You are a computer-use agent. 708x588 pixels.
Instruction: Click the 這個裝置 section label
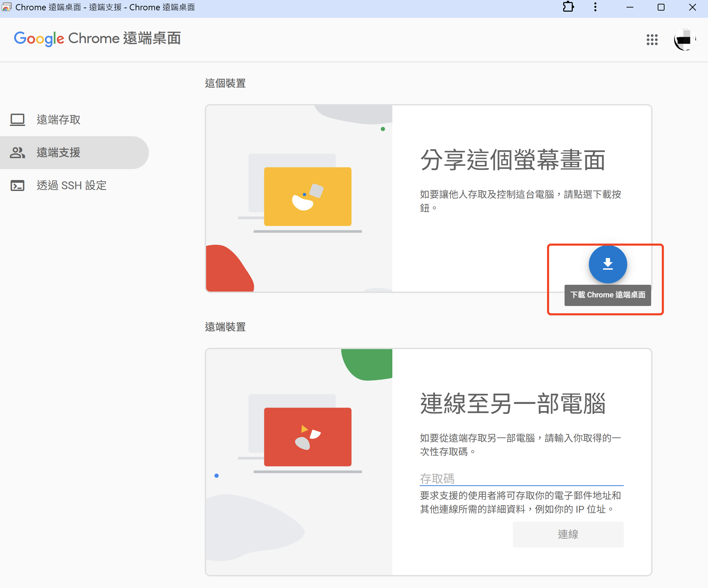(225, 83)
